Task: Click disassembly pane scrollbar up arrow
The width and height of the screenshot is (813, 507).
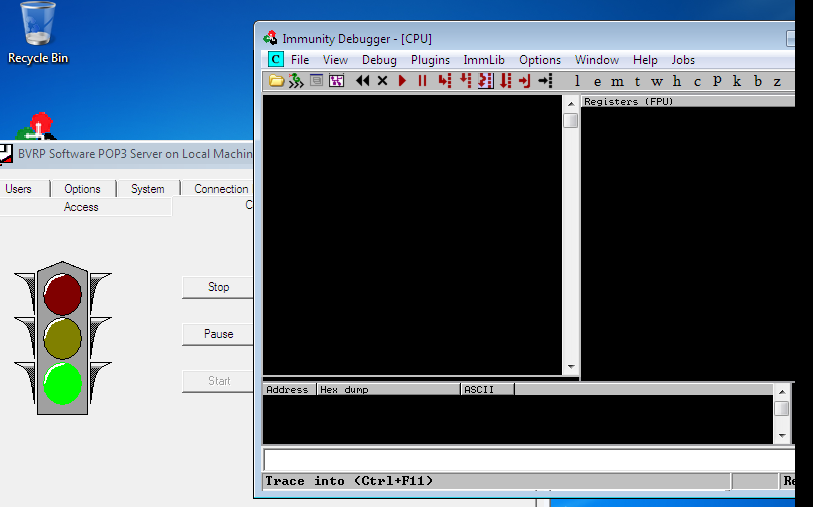Action: tap(571, 104)
